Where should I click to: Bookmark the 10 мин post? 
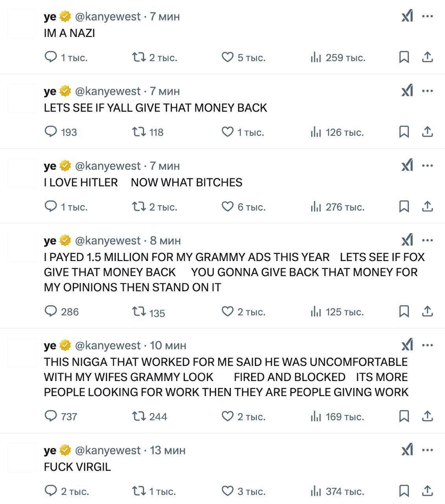404,416
